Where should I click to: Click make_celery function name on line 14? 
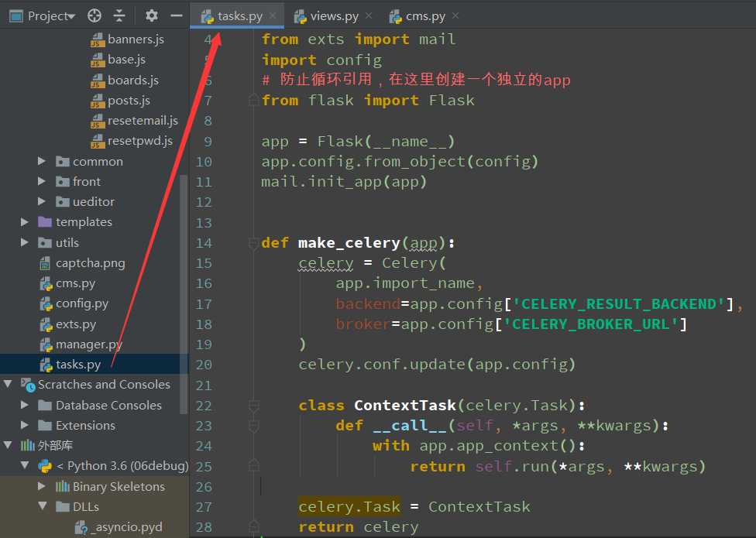coord(349,243)
